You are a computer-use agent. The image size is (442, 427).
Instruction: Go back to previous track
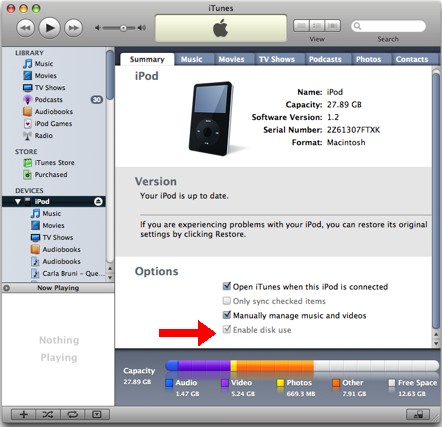coord(25,28)
